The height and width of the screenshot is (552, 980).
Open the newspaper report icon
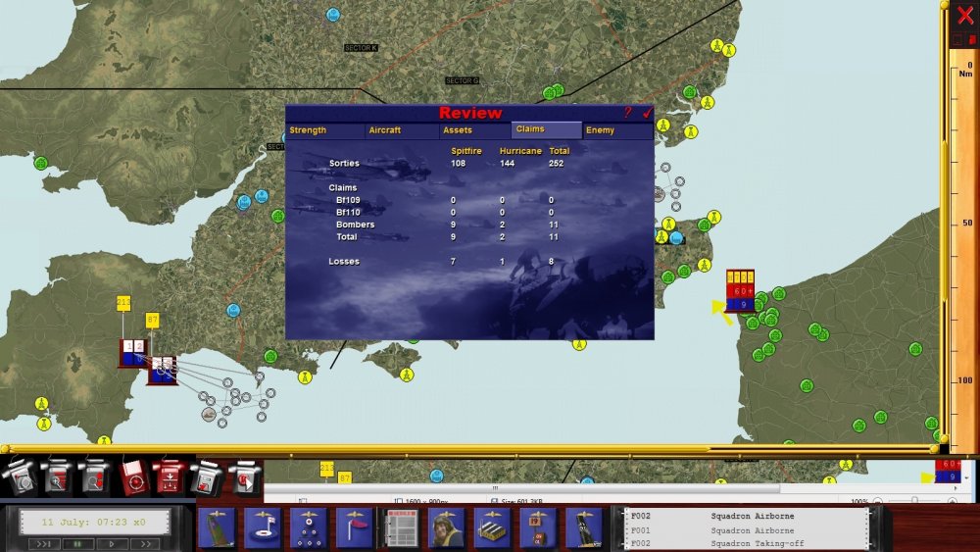(x=401, y=527)
